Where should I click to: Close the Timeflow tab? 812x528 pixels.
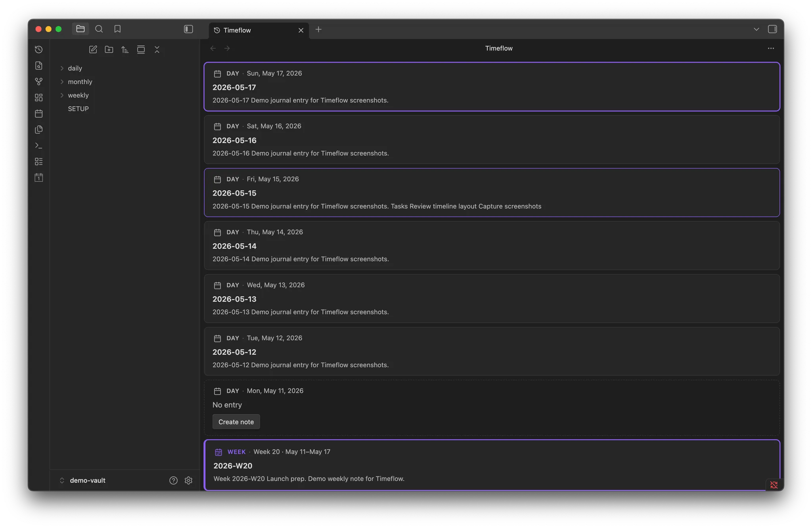click(301, 30)
